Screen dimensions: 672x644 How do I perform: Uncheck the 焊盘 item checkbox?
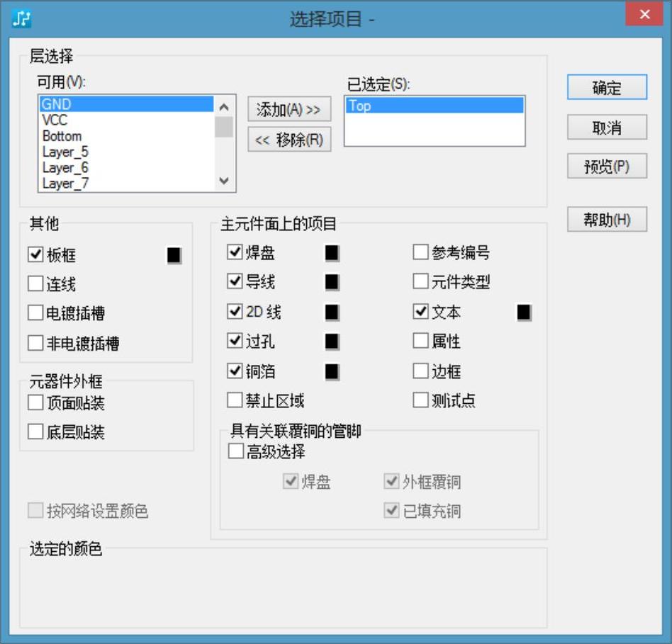[235, 252]
